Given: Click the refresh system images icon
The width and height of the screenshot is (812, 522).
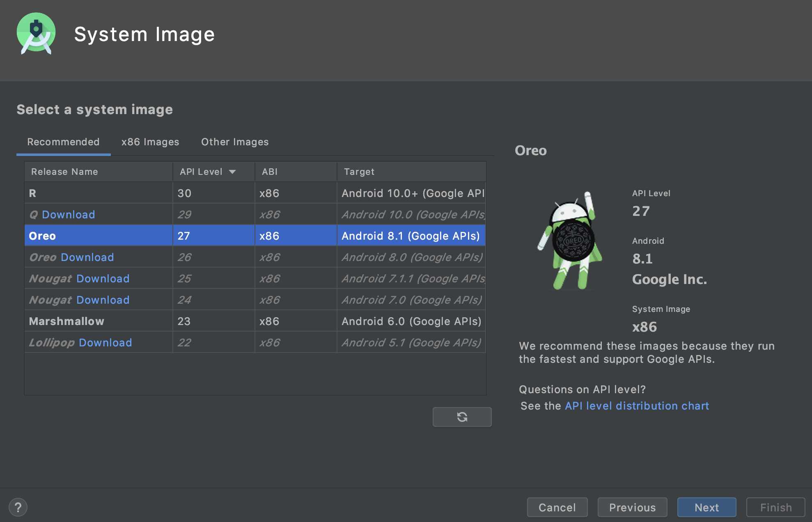Looking at the screenshot, I should (462, 417).
